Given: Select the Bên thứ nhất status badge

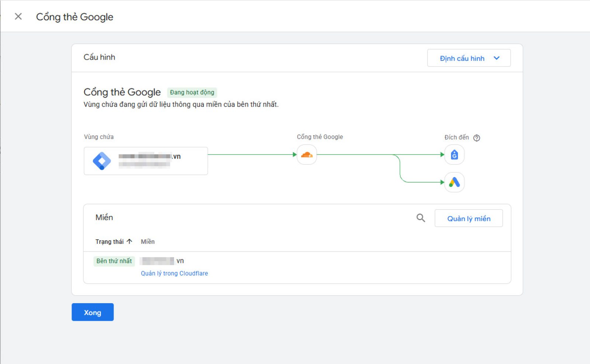Looking at the screenshot, I should (114, 261).
